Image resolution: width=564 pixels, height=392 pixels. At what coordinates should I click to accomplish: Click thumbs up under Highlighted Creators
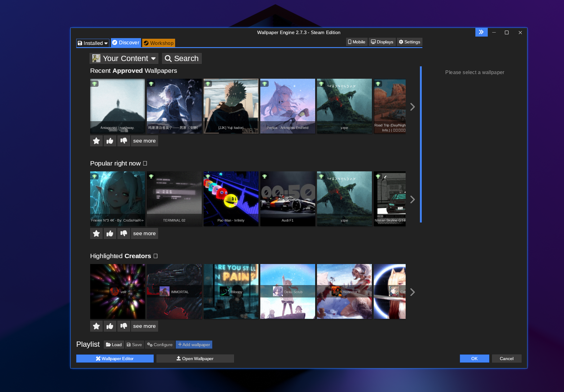tap(110, 326)
